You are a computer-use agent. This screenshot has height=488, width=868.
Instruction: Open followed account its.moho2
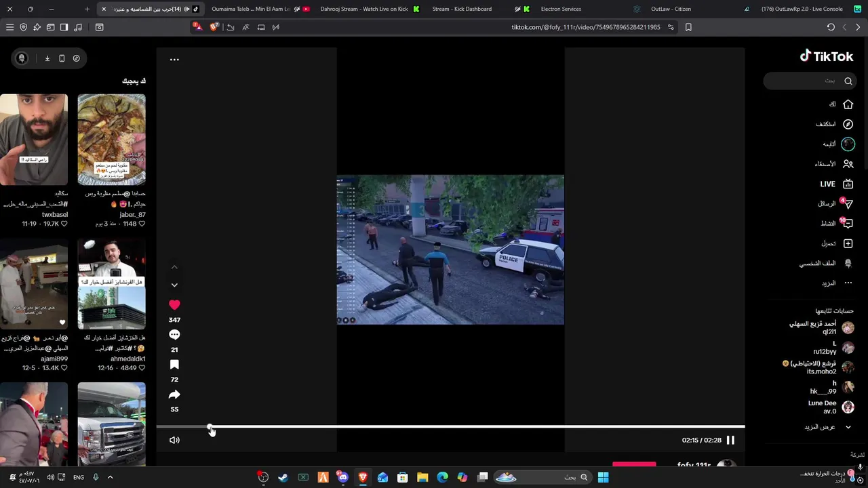[x=818, y=367]
